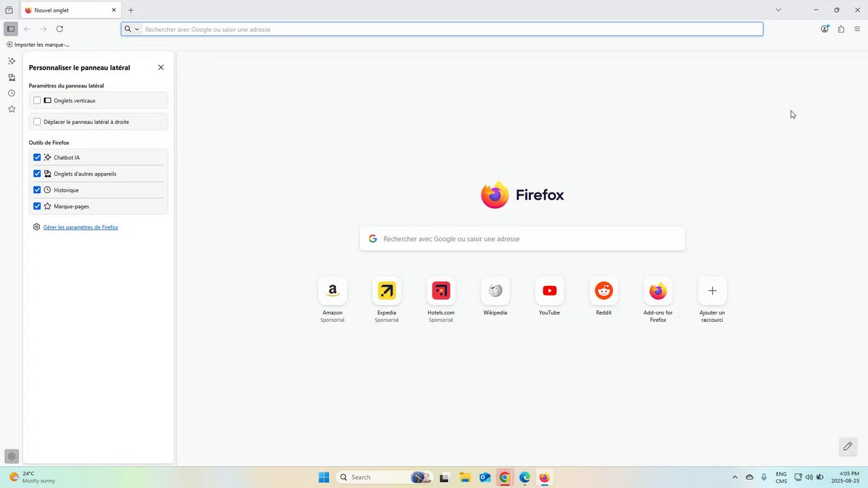The width and height of the screenshot is (868, 488).
Task: Close the Nouvel onglet tab
Action: coord(114,10)
